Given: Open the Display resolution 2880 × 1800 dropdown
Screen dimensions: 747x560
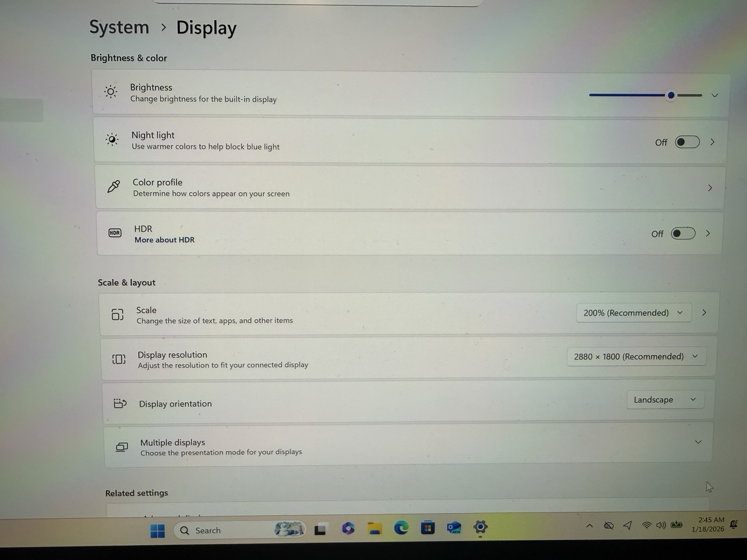Looking at the screenshot, I should (636, 357).
